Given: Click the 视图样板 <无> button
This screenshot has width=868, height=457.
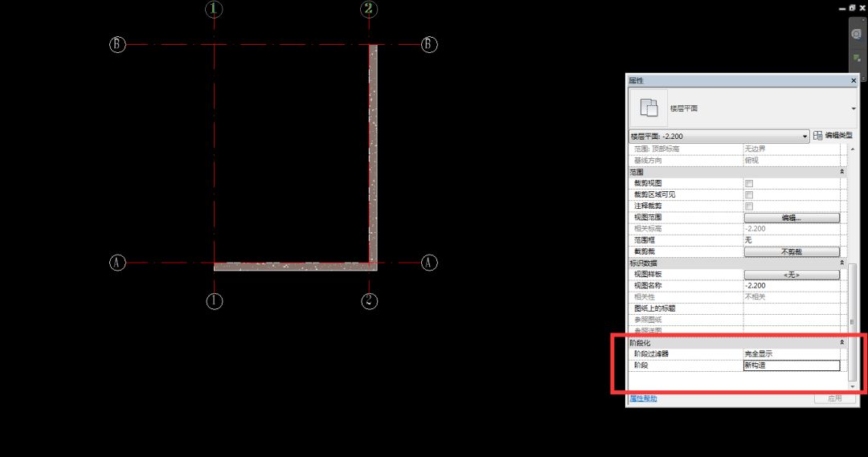Looking at the screenshot, I should [792, 275].
